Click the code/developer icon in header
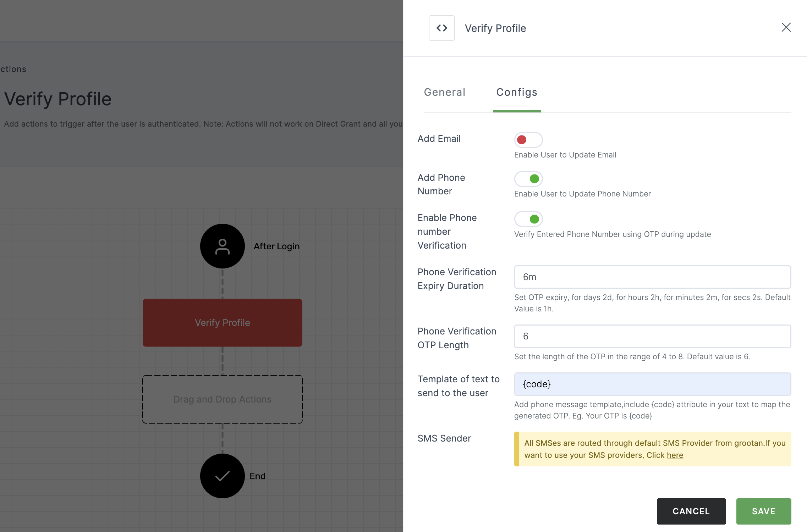 pos(442,28)
